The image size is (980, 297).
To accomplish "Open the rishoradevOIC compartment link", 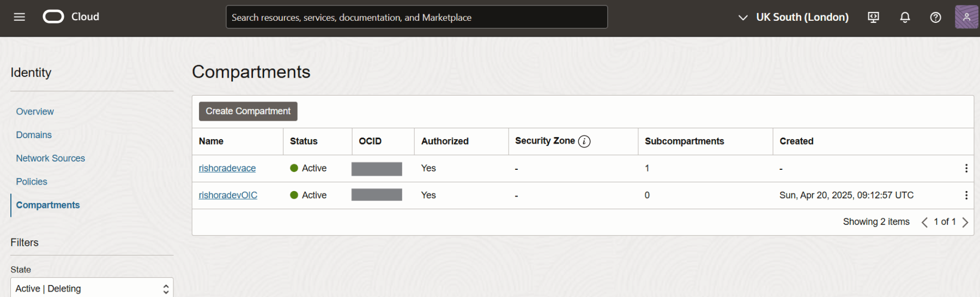I will click(228, 195).
